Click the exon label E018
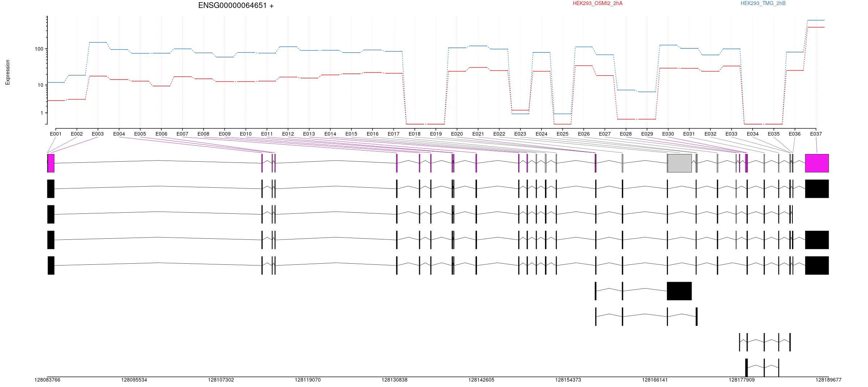 pos(414,134)
